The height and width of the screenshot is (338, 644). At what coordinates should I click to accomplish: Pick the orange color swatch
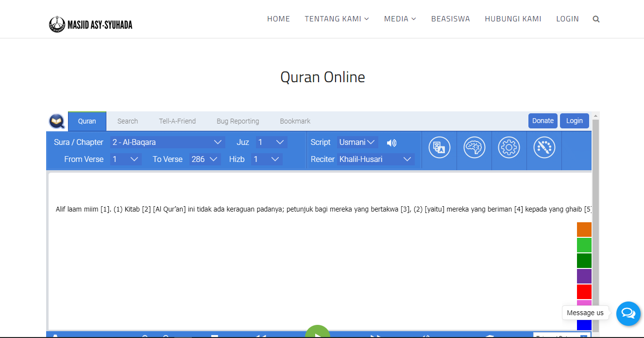(584, 230)
